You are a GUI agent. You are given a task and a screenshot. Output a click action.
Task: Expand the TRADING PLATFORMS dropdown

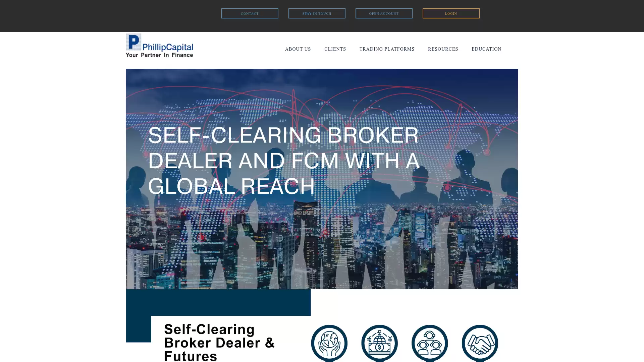pyautogui.click(x=387, y=49)
